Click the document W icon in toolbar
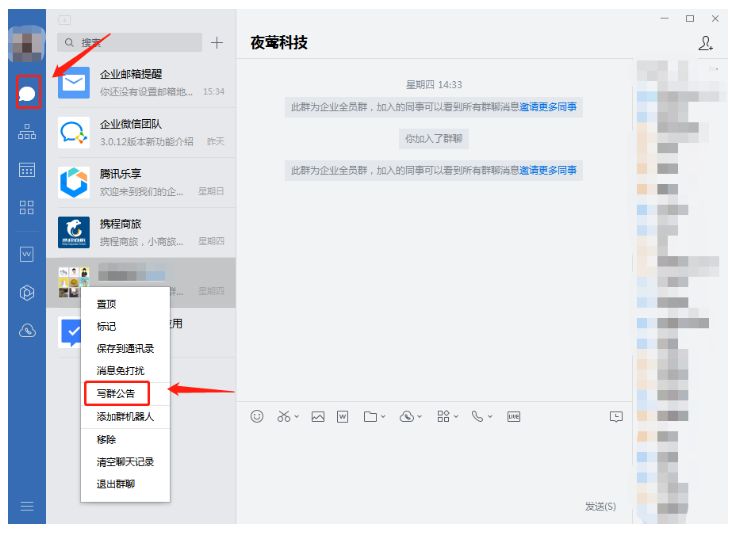741x533 pixels. coord(343,416)
